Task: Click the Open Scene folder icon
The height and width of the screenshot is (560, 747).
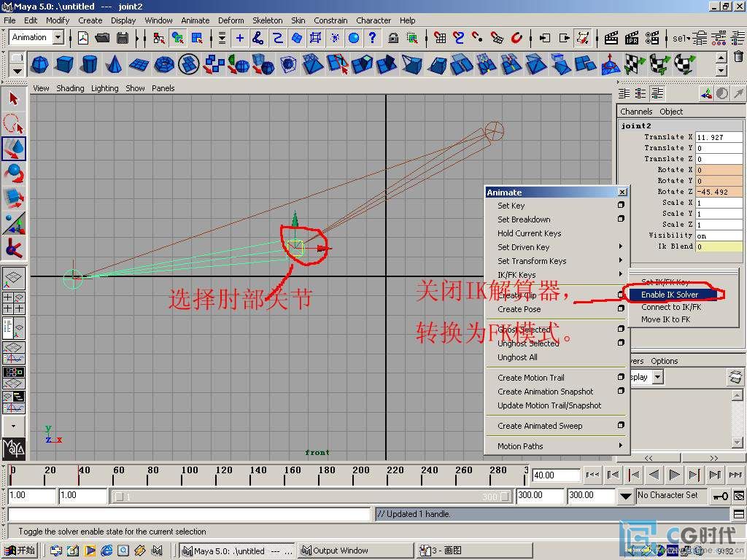Action: click(102, 38)
